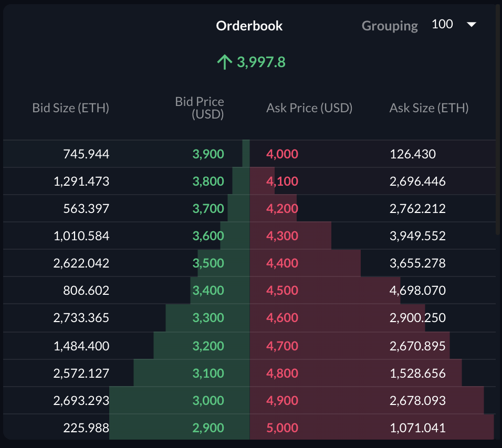Click bid size 563.397
The width and height of the screenshot is (502, 448).
pyautogui.click(x=86, y=208)
